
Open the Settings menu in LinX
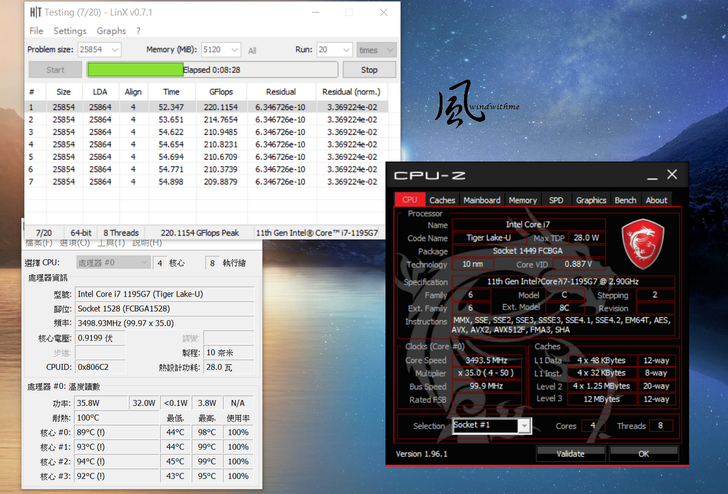[x=70, y=31]
